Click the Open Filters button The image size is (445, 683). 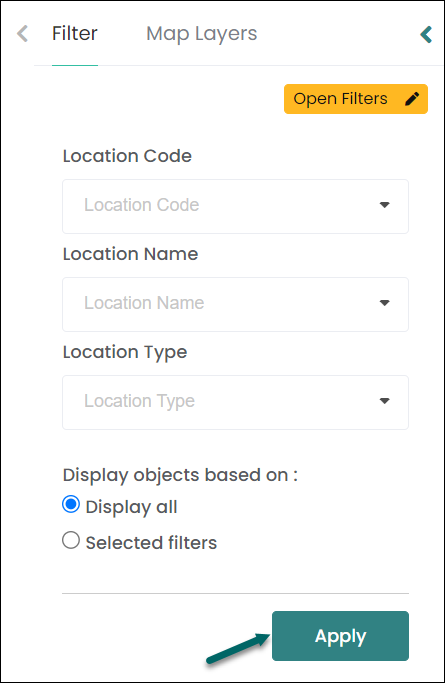[356, 99]
